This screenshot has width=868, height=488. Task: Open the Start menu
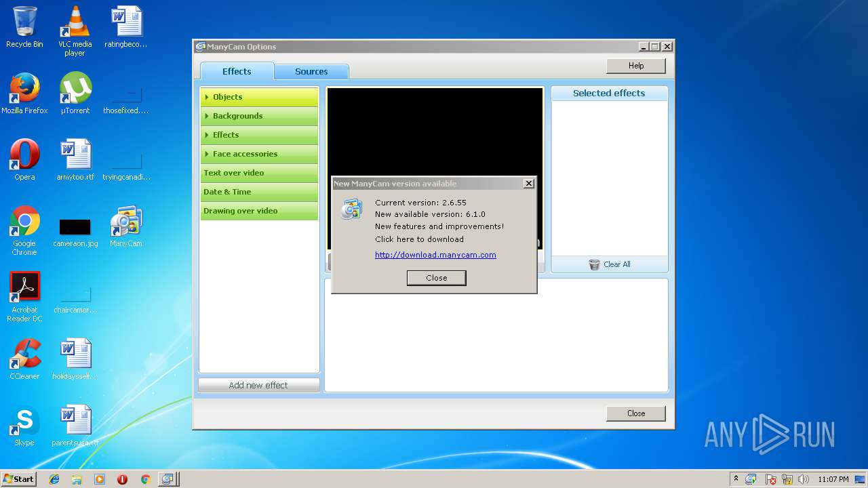tap(18, 479)
